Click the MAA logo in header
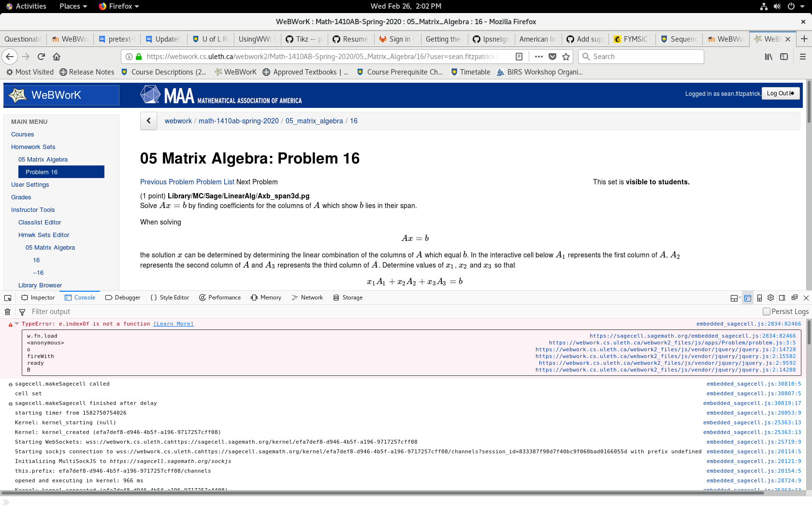 pyautogui.click(x=221, y=95)
